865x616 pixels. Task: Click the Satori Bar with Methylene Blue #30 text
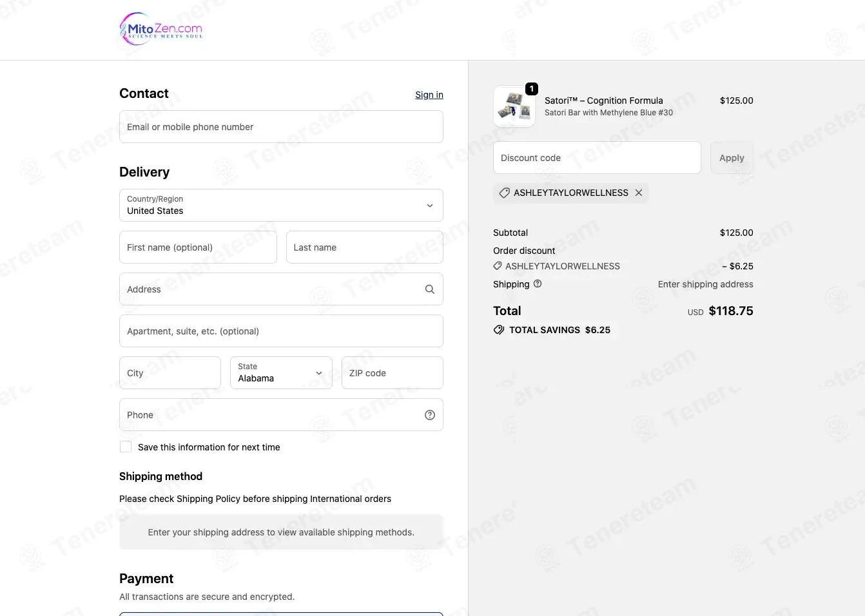coord(608,113)
